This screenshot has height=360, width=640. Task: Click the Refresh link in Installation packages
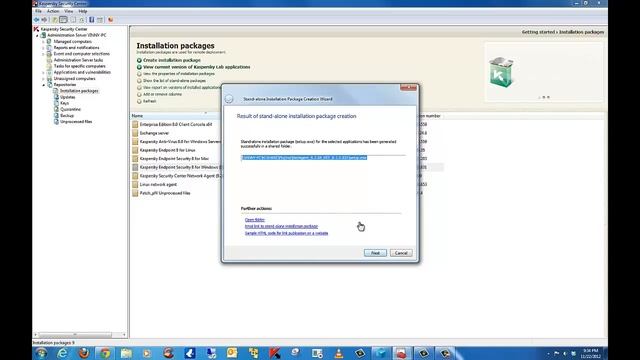tap(149, 101)
